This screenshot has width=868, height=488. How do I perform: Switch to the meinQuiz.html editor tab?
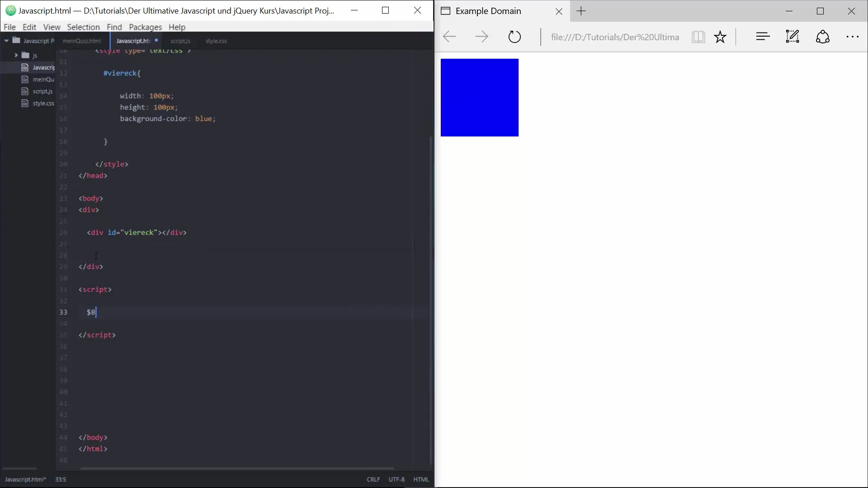82,41
